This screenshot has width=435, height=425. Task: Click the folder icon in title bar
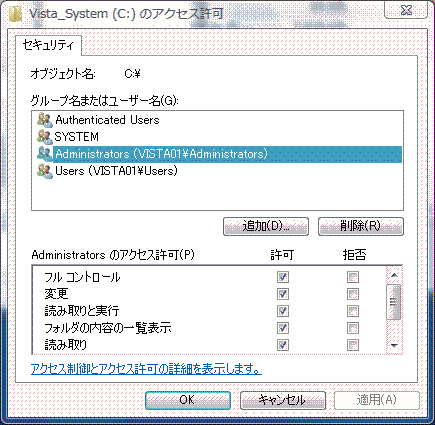point(15,14)
